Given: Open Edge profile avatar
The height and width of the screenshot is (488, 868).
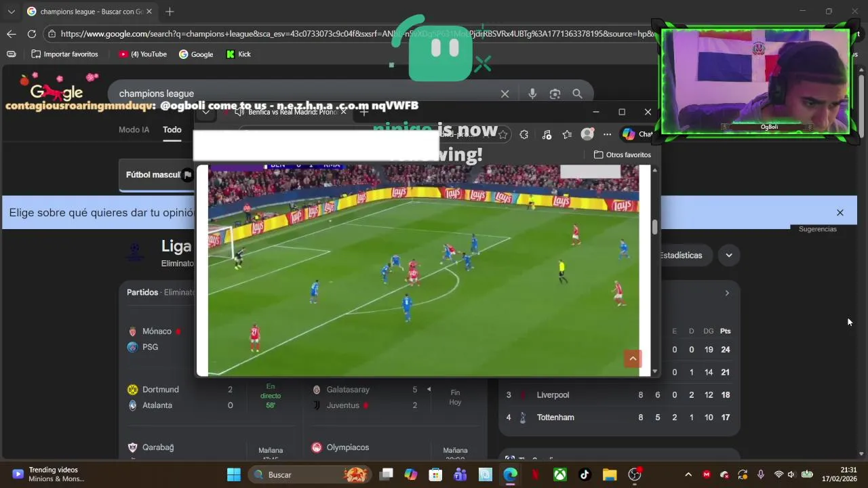Looking at the screenshot, I should tap(587, 134).
